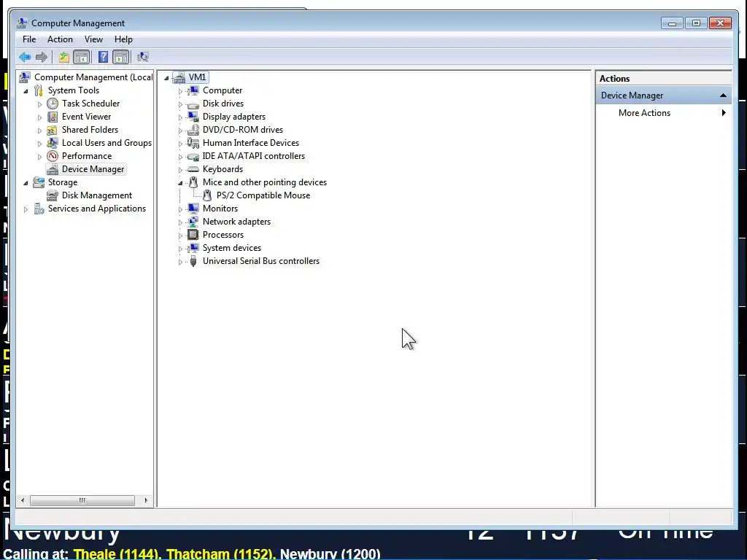Click the Local Users and Groups icon
The height and width of the screenshot is (560, 747).
(x=53, y=143)
